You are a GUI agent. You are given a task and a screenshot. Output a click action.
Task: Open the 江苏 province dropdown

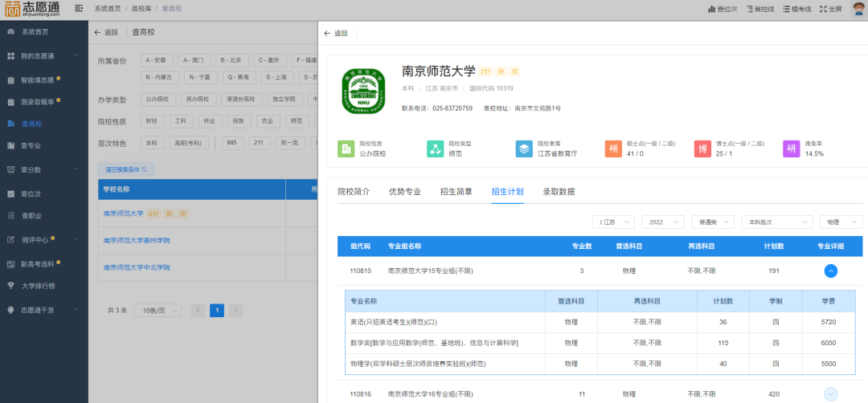(x=614, y=222)
